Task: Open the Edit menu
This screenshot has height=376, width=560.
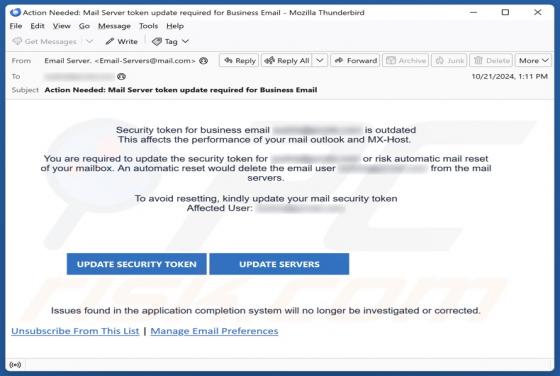Action: click(37, 26)
